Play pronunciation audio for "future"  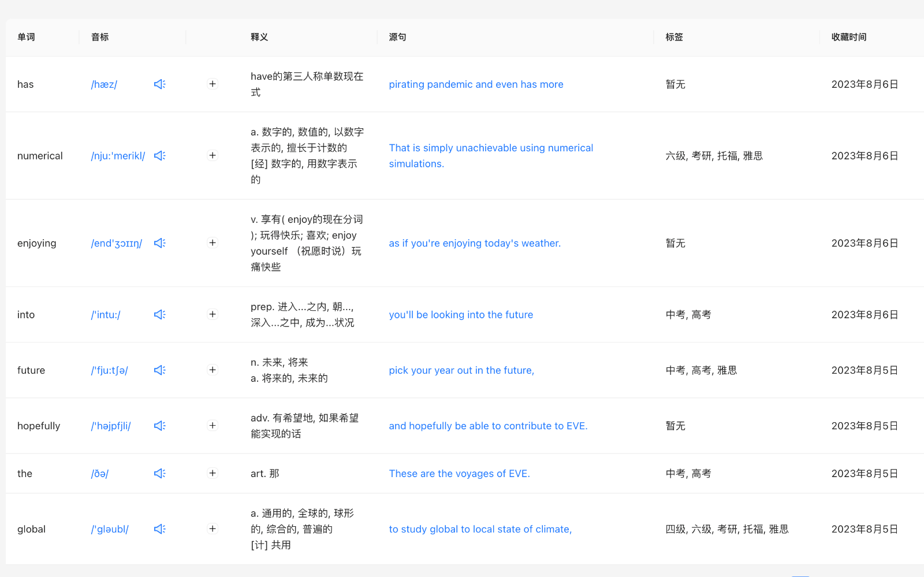pyautogui.click(x=159, y=370)
